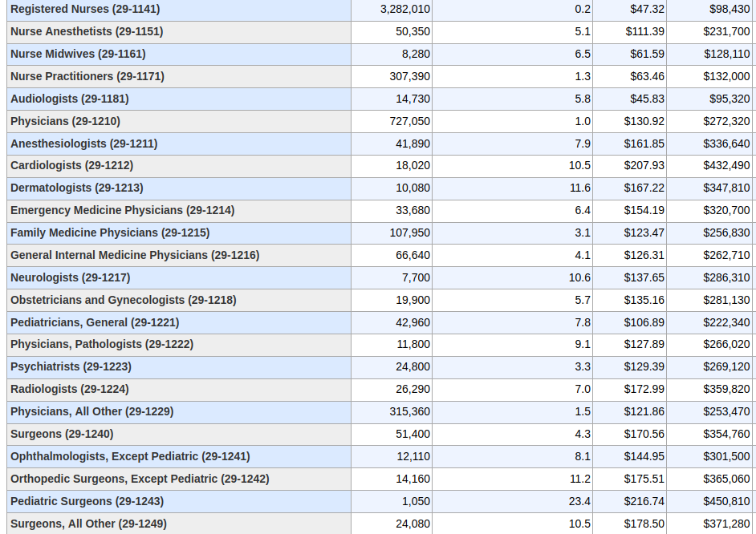
Task: Click annual wage $371,280 for Surgeons, All Other
Action: pyautogui.click(x=726, y=524)
